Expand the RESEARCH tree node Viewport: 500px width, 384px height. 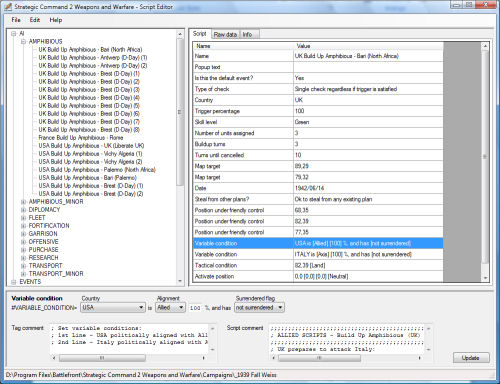tap(23, 258)
